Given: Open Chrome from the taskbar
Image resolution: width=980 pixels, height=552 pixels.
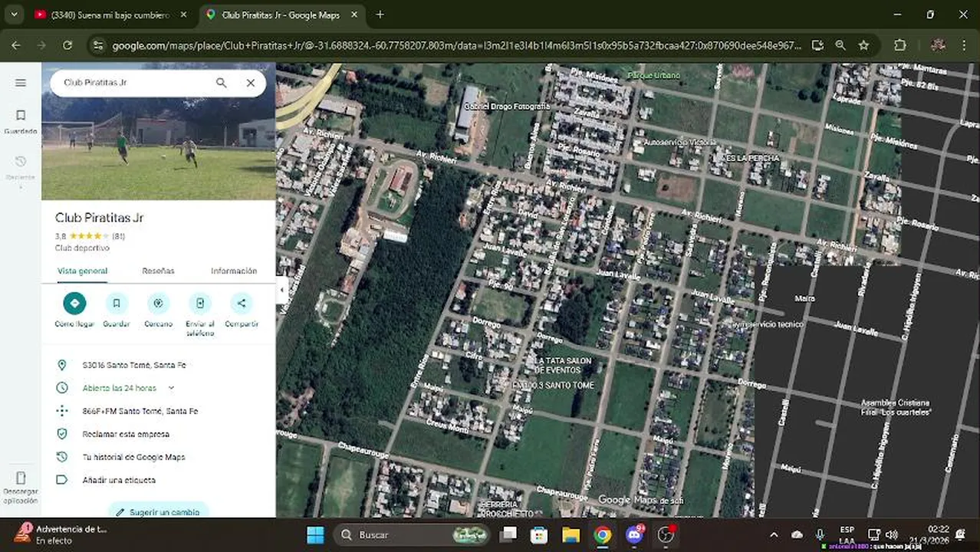Looking at the screenshot, I should (603, 534).
